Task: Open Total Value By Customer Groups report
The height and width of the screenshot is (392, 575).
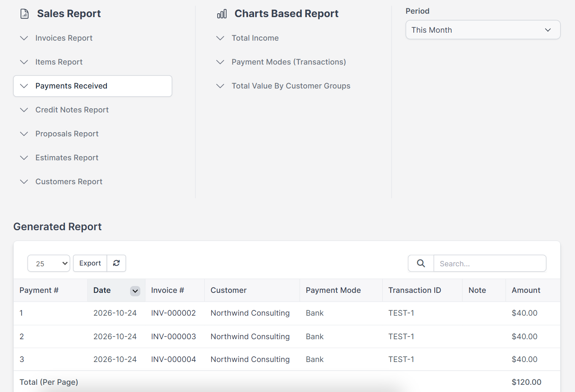Action: (x=291, y=86)
